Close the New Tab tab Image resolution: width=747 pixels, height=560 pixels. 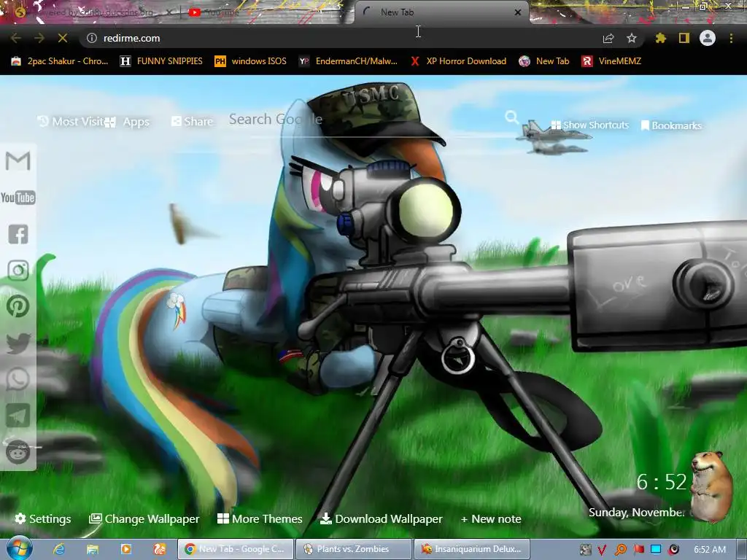(x=518, y=12)
